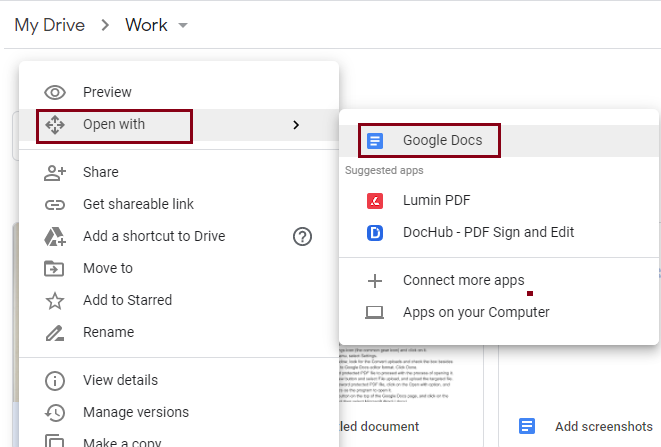Click the Google Docs blue icon
Screen dimensions: 661x447
[375, 141]
